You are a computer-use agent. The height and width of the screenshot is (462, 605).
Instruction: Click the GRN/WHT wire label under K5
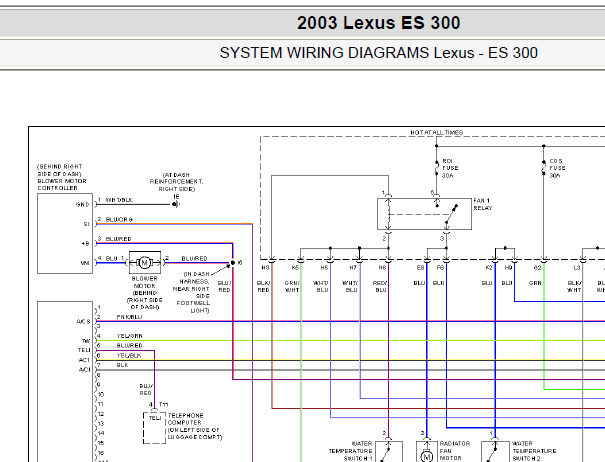coord(292,286)
